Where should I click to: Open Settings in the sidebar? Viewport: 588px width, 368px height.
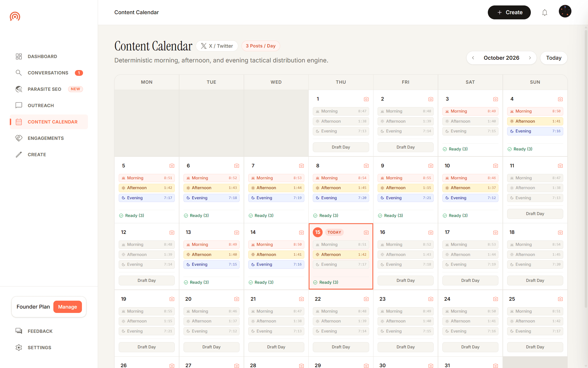click(x=49, y=348)
